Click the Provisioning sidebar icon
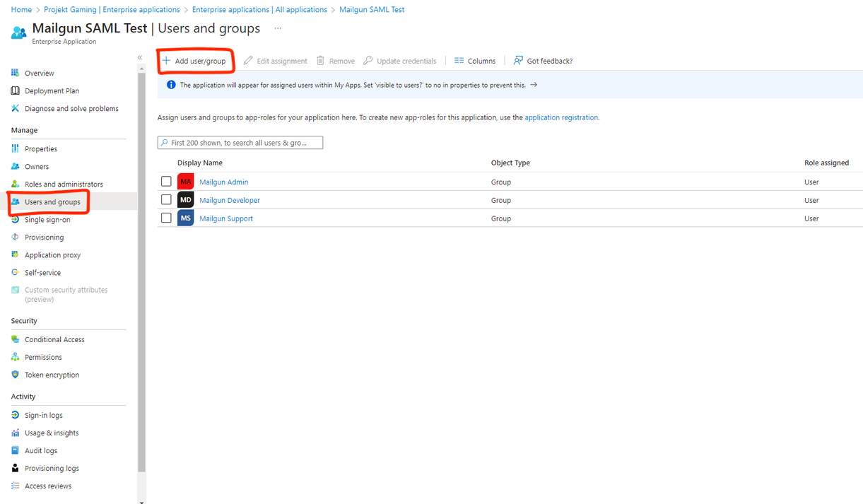This screenshot has height=504, width=863. 16,237
